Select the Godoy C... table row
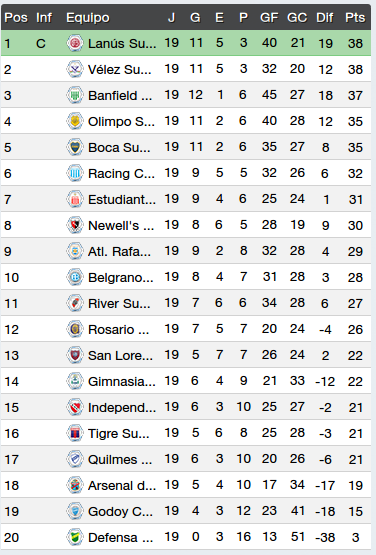Viewport: 376px width, 555px height. point(186,511)
